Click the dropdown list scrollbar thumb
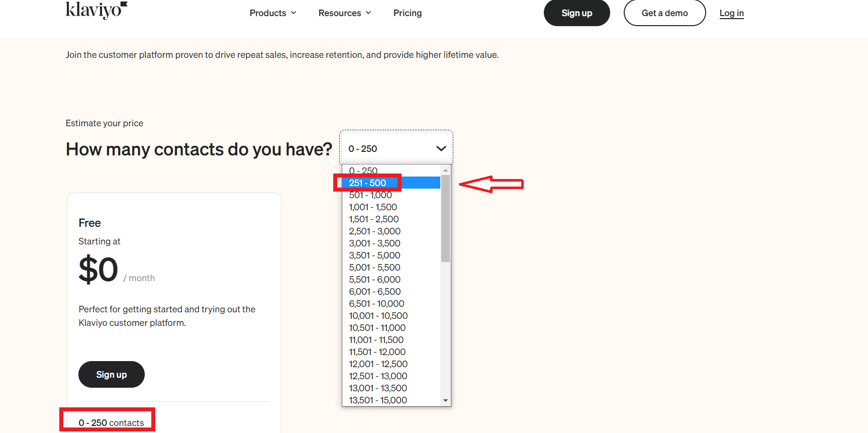The image size is (868, 433). pos(445,218)
